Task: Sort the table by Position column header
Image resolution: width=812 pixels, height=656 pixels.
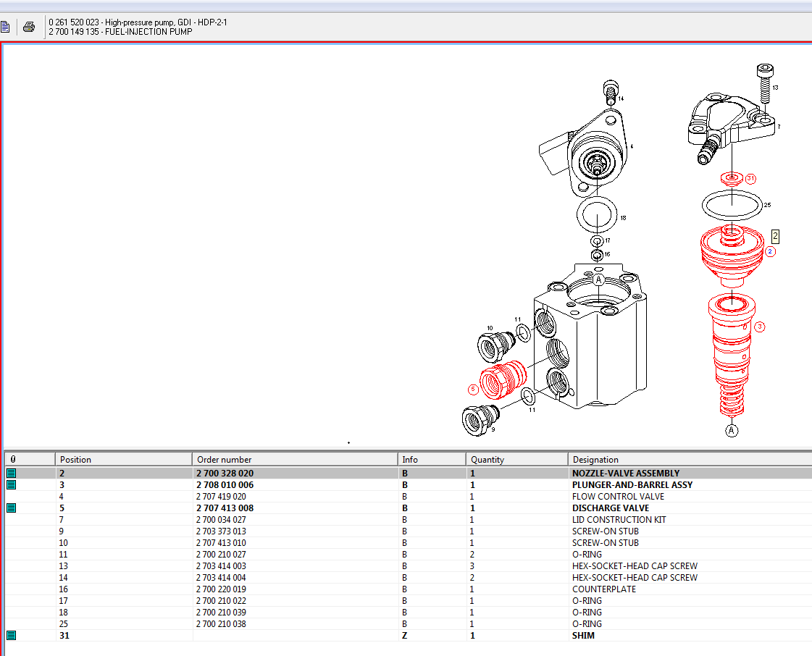Action: tap(123, 459)
